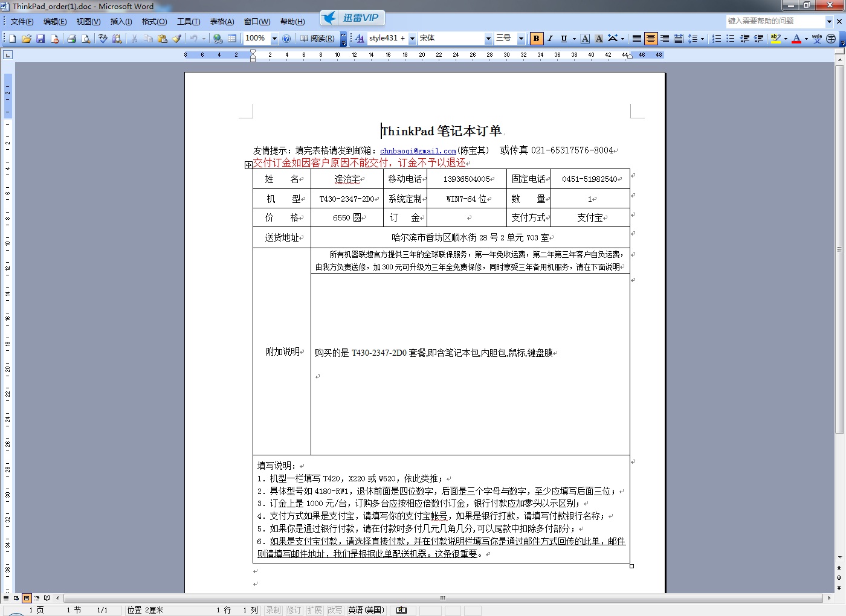Open help search box dropdown arrow
The image size is (846, 616).
coord(829,21)
